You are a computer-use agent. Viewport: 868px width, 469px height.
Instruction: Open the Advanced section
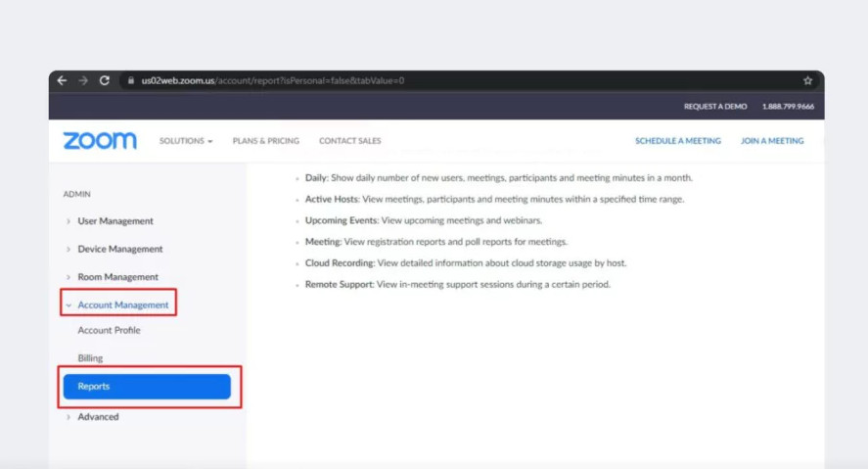point(98,417)
